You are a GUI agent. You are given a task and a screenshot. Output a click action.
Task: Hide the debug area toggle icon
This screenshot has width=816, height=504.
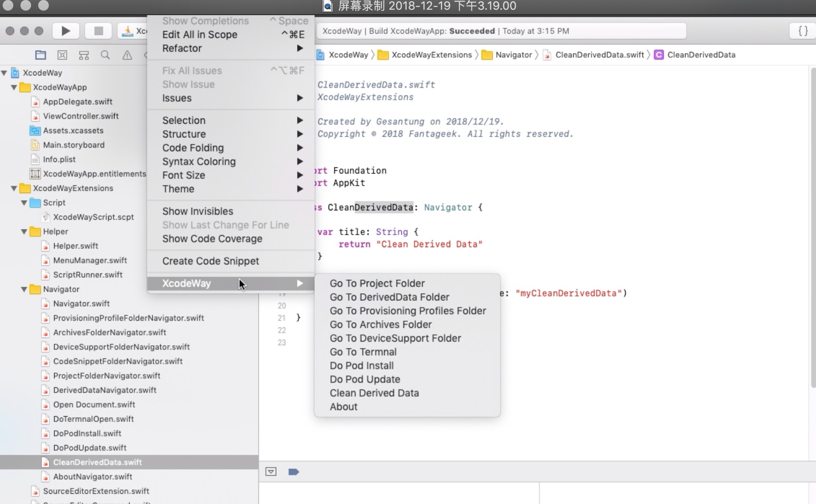[271, 472]
